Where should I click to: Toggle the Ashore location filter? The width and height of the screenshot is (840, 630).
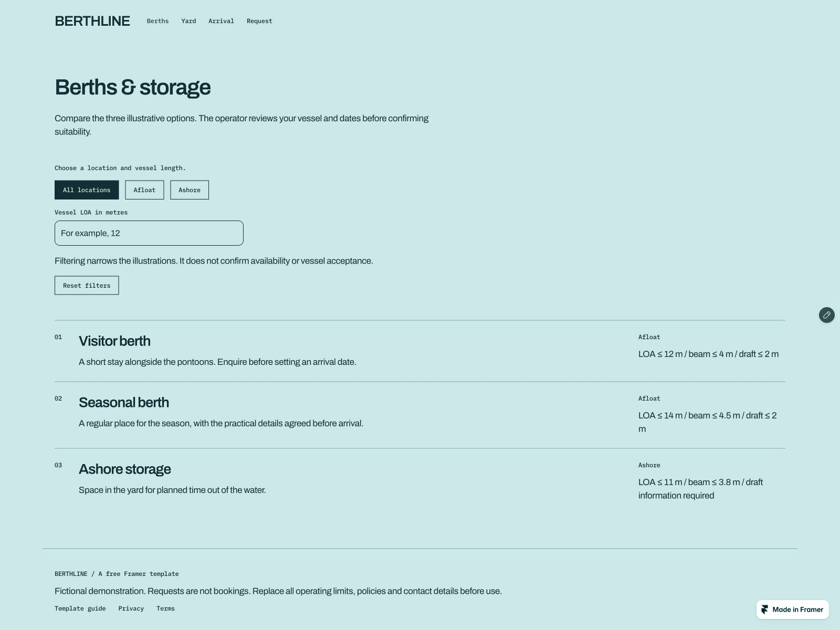pyautogui.click(x=190, y=190)
